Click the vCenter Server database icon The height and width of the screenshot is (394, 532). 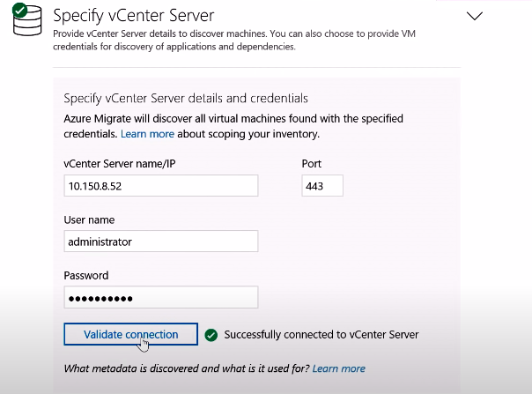pyautogui.click(x=27, y=19)
